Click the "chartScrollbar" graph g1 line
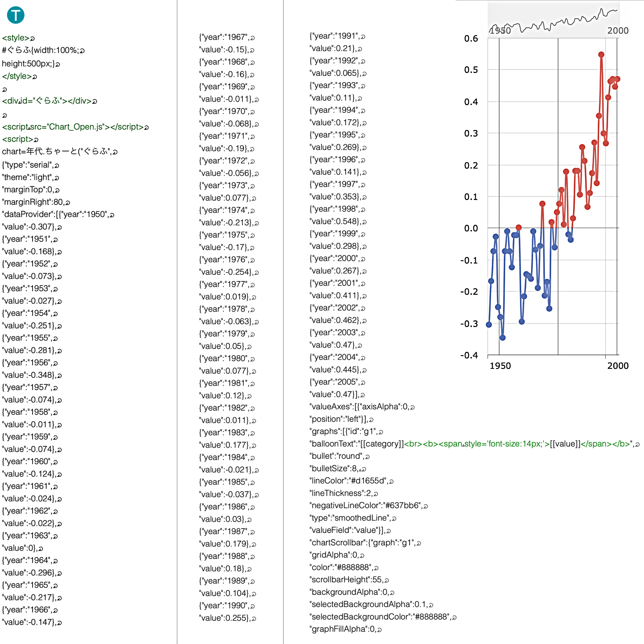This screenshot has width=644, height=644. (366, 543)
